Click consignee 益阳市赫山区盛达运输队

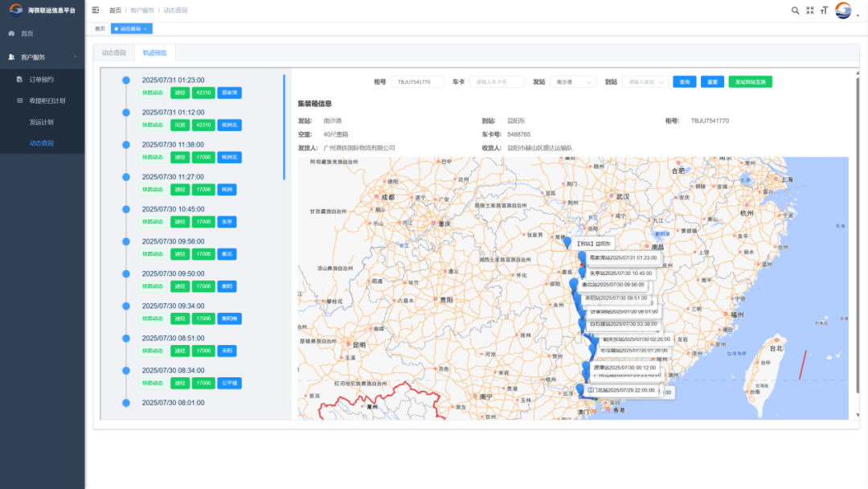coord(540,149)
